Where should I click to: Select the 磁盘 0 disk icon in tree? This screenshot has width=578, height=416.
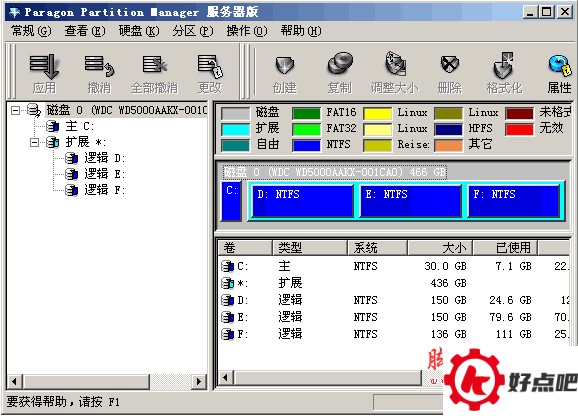pos(34,110)
